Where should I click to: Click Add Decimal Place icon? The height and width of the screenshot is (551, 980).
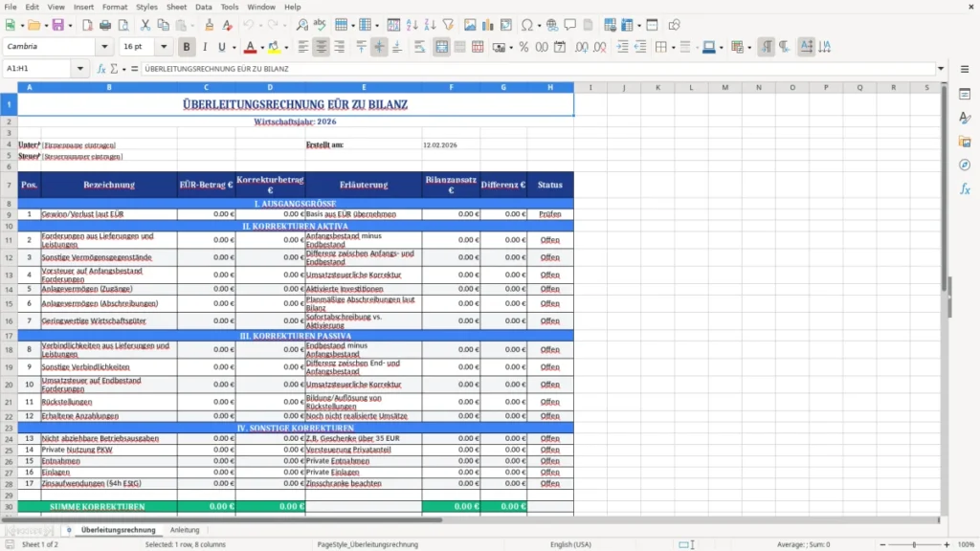coord(582,47)
